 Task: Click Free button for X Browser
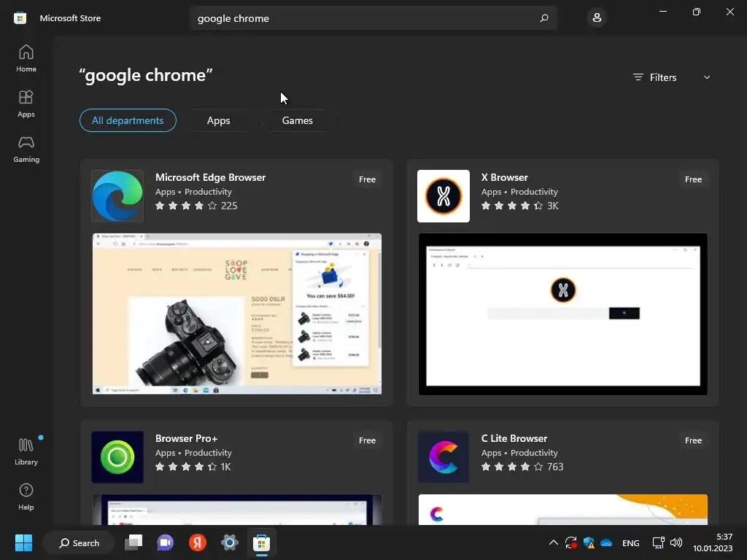point(693,179)
